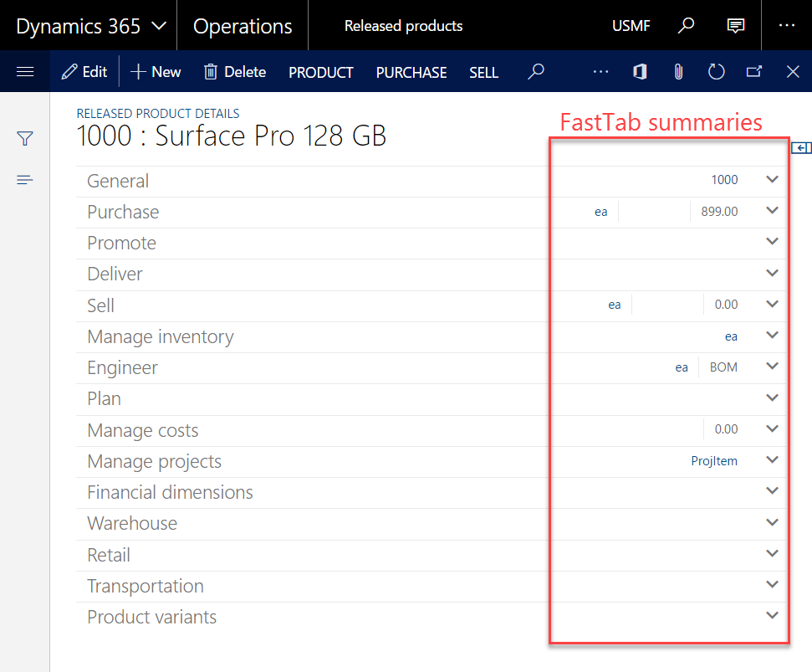Show the related information lines icon in sidebar
This screenshot has width=812, height=672.
(x=25, y=180)
